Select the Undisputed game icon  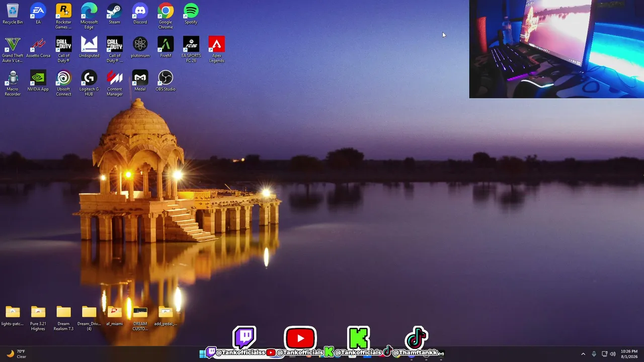tap(89, 47)
